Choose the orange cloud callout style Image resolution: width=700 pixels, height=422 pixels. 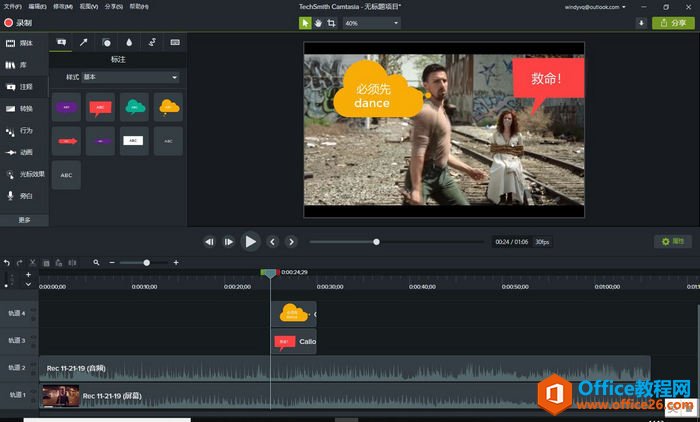pyautogui.click(x=169, y=106)
